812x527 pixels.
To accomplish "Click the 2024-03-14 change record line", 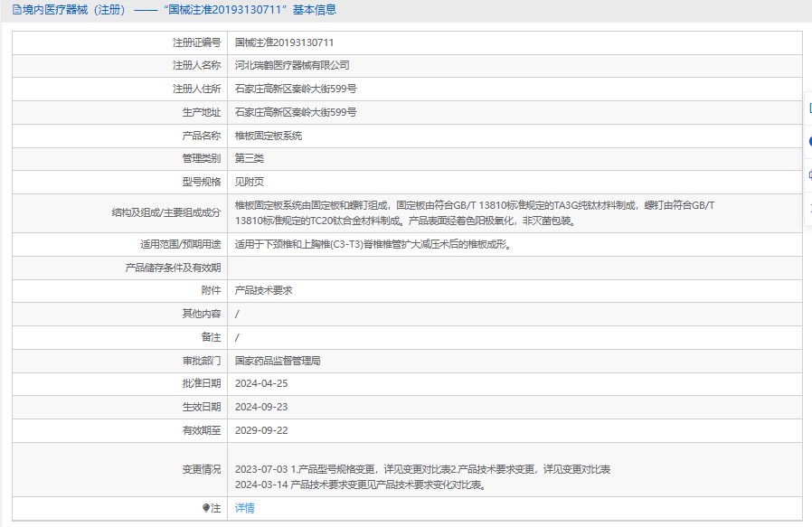I will (x=361, y=485).
